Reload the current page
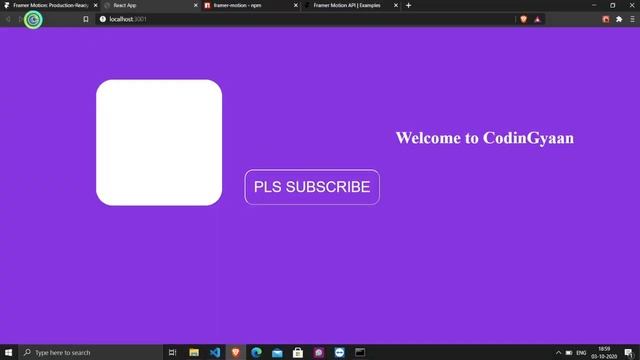Screen dimensions: 640x360 (33, 20)
